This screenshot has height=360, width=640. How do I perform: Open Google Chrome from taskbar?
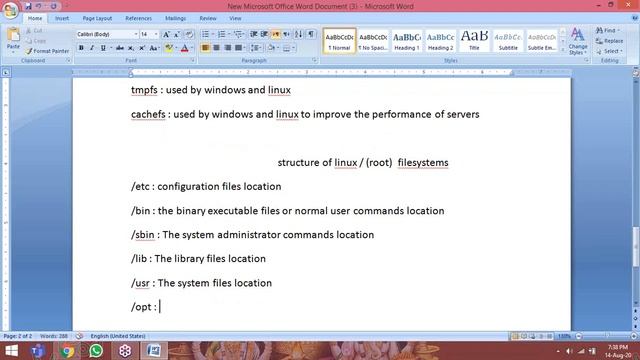pos(67,351)
